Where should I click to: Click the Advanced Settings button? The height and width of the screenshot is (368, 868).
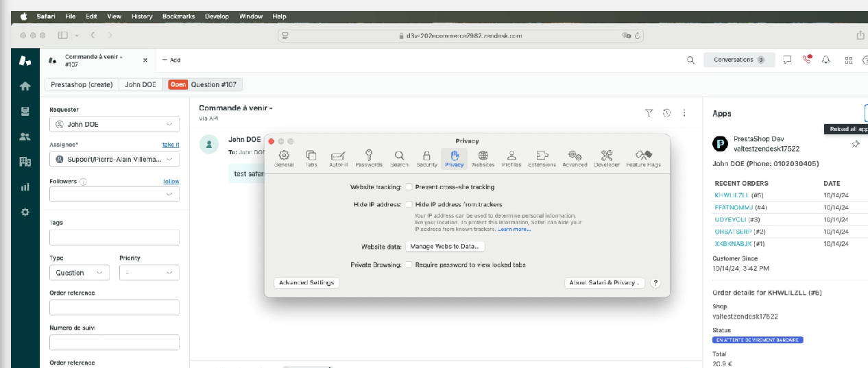click(x=306, y=282)
